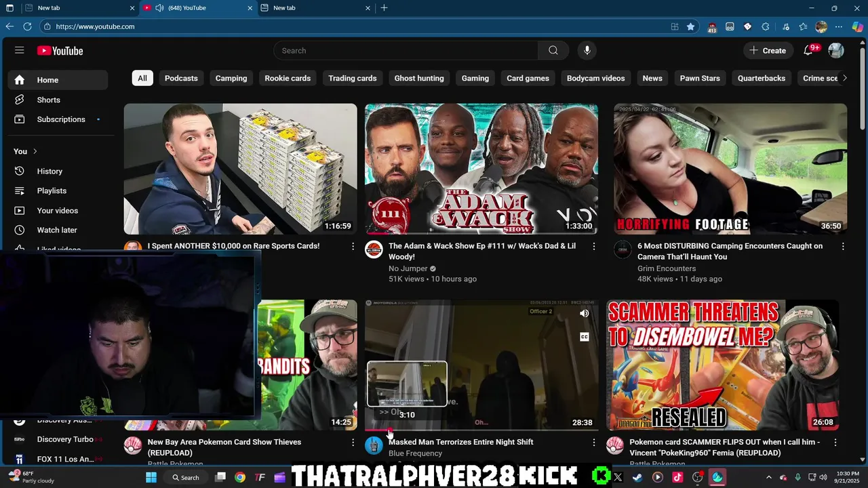Click the YouTube search input field
Image resolution: width=868 pixels, height=488 pixels.
coord(406,51)
